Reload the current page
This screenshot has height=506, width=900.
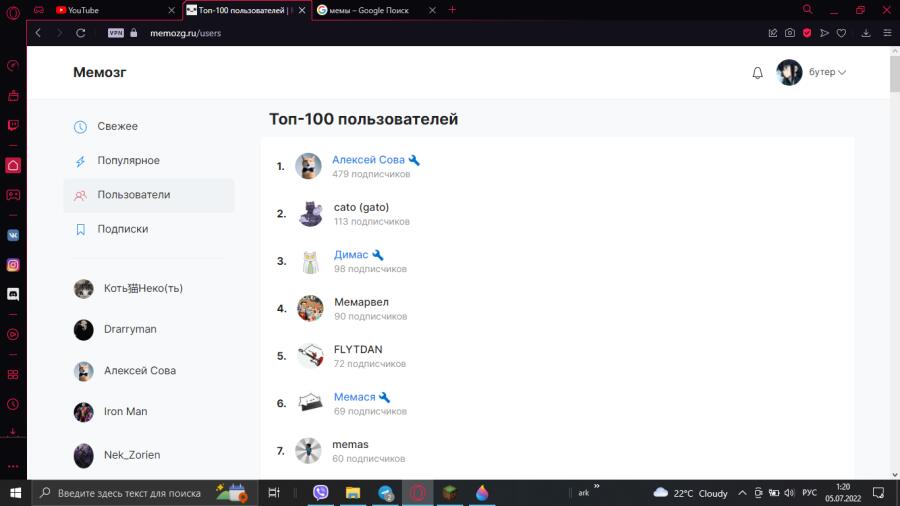81,33
